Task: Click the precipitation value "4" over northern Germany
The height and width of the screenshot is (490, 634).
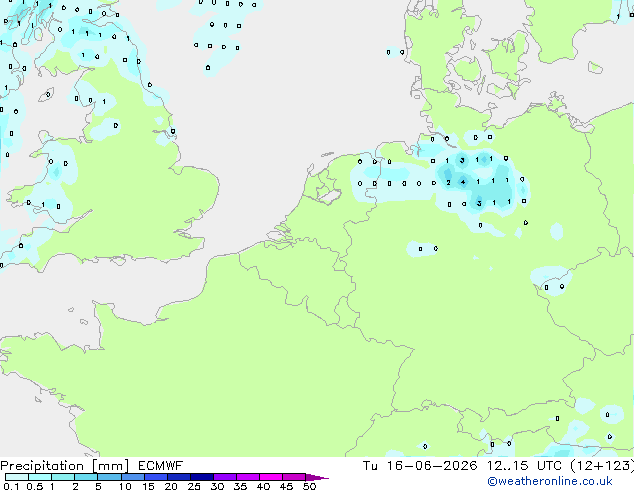Action: pyautogui.click(x=463, y=182)
